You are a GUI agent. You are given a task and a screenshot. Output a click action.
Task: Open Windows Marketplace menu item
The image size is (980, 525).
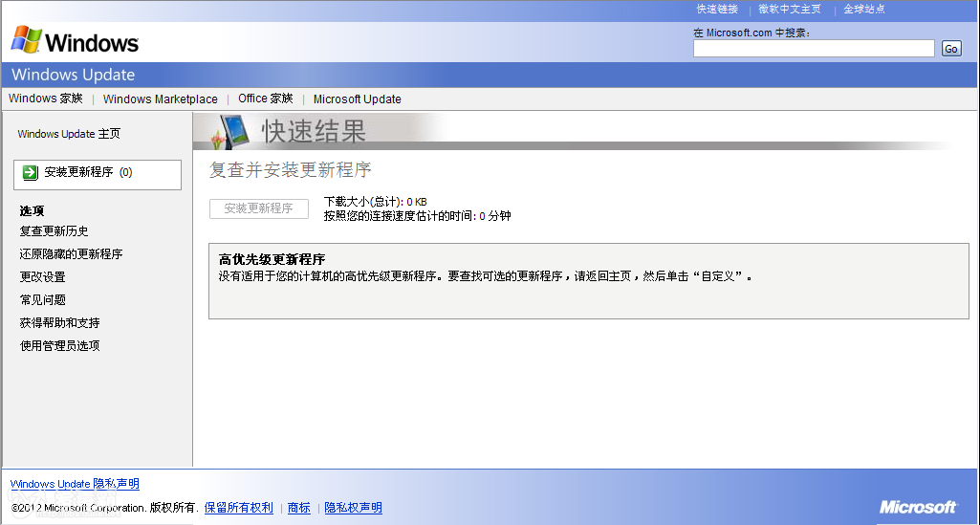[160, 98]
